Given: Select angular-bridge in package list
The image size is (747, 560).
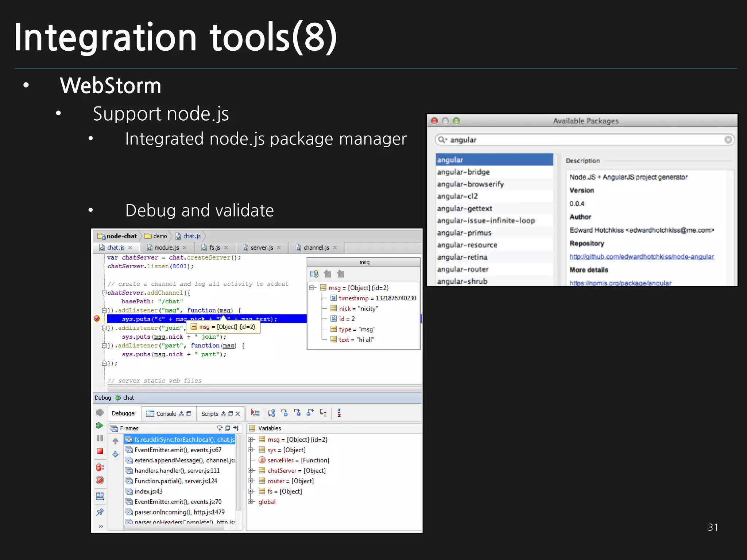Looking at the screenshot, I should point(494,172).
